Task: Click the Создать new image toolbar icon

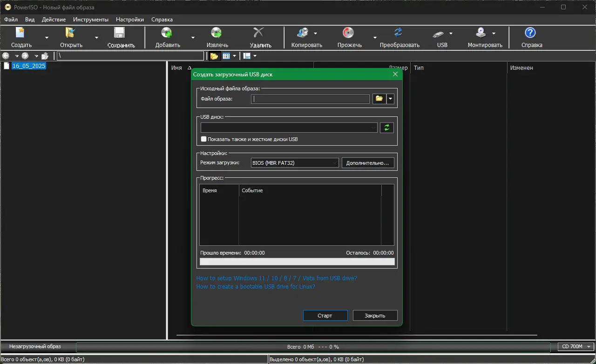Action: point(20,33)
